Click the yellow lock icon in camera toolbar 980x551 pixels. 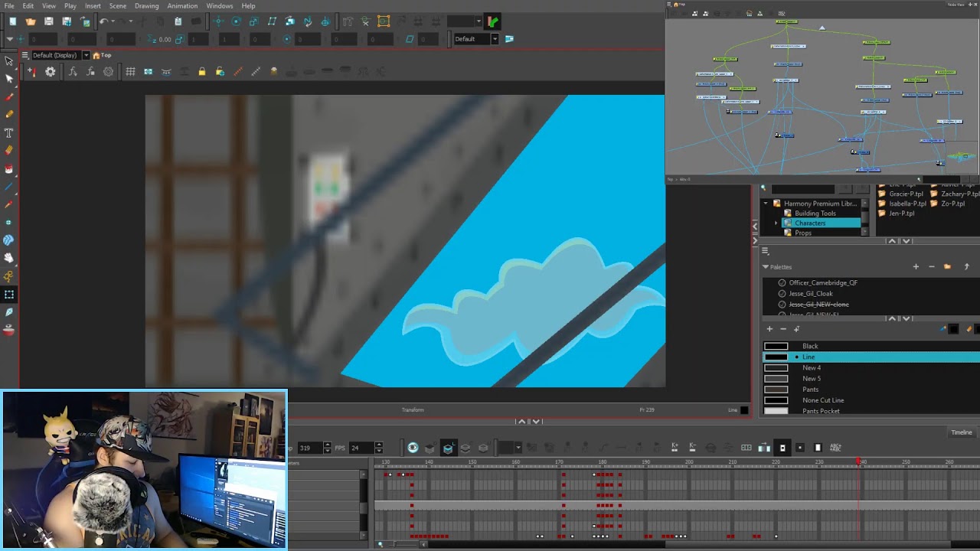click(x=201, y=71)
